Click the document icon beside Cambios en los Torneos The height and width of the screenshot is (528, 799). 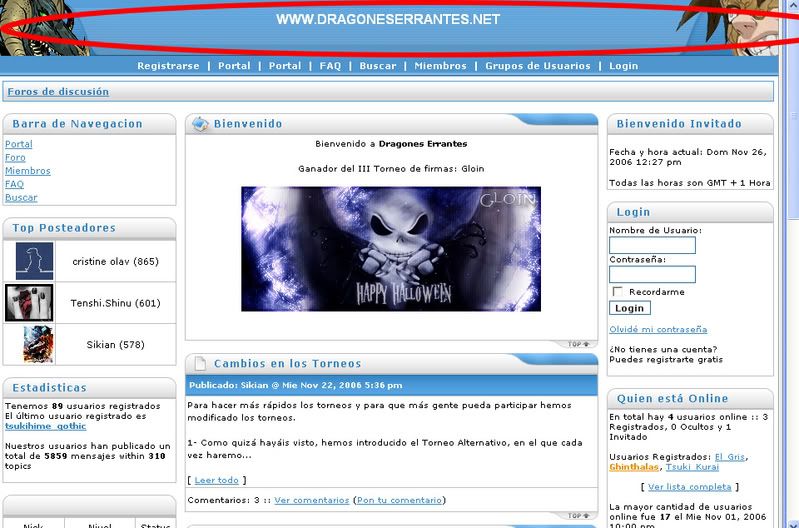tap(200, 363)
